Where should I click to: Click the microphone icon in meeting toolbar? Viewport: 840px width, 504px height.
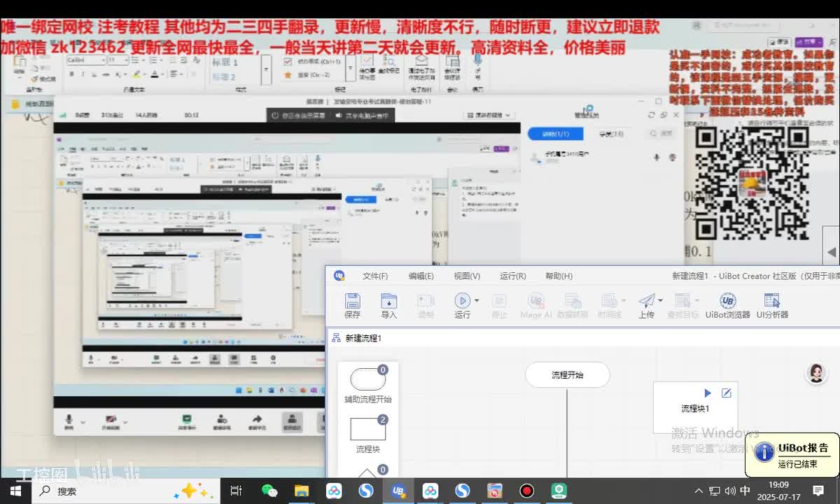(x=69, y=421)
